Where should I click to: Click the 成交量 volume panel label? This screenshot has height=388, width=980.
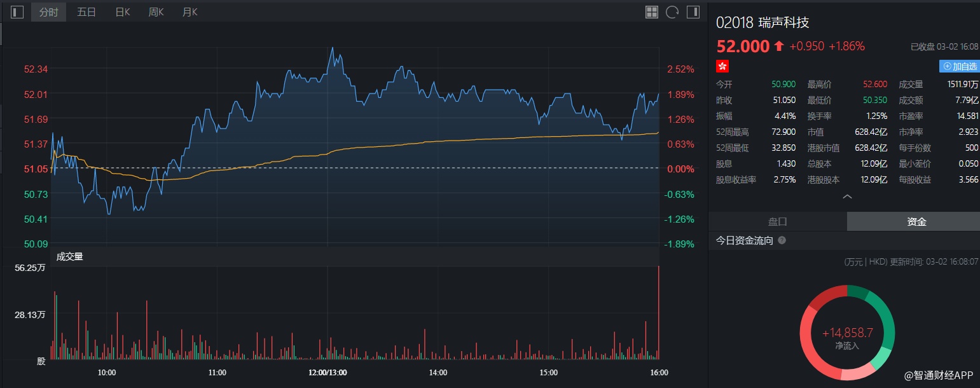(x=70, y=257)
